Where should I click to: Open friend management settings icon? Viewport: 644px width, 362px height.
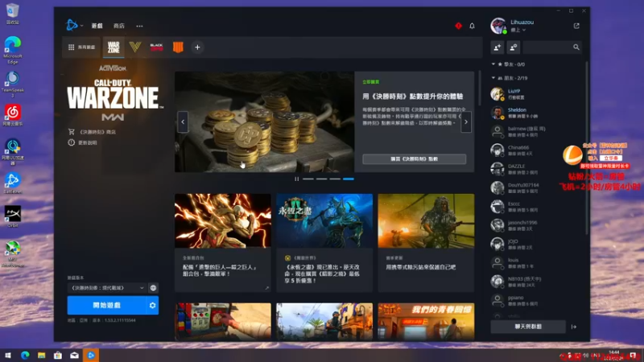pyautogui.click(x=513, y=47)
